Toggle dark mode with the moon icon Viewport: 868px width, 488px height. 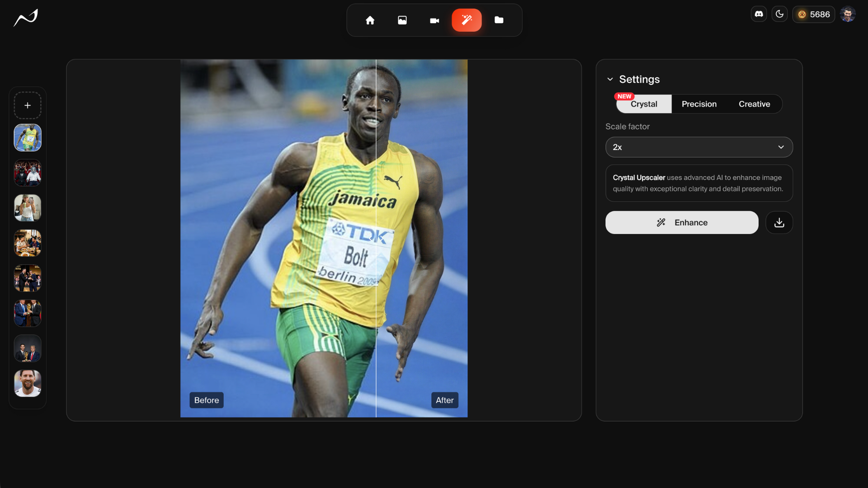click(780, 14)
